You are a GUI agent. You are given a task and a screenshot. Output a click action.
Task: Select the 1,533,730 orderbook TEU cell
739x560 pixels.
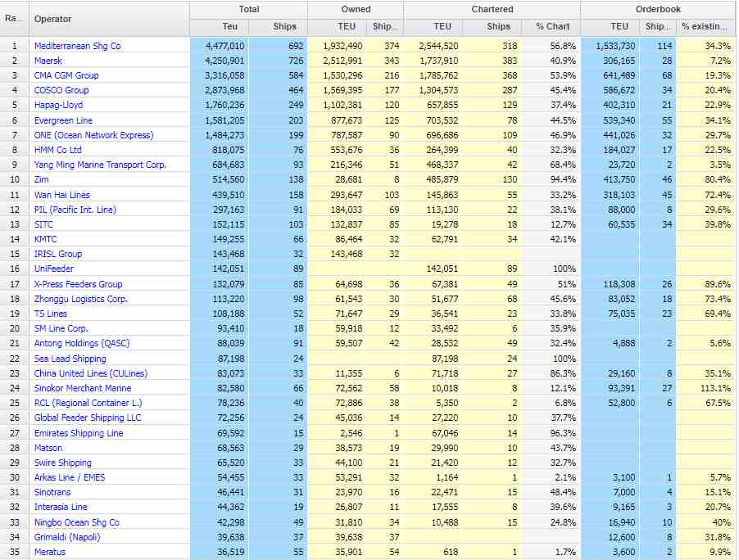pos(610,46)
